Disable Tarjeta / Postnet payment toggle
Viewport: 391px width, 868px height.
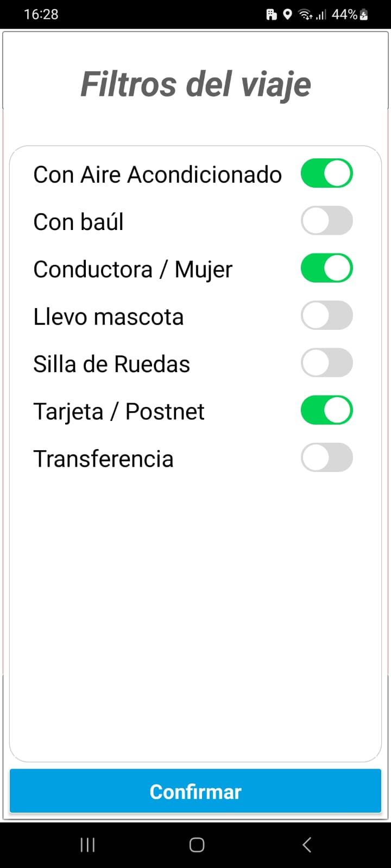[326, 410]
